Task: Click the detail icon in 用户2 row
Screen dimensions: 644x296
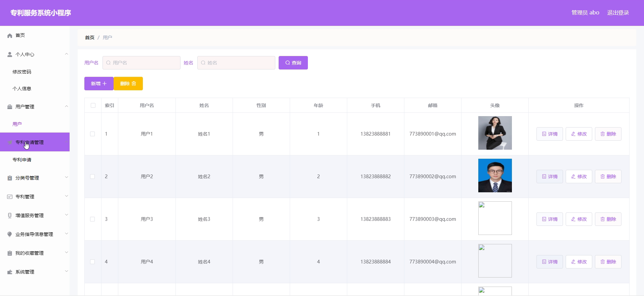Action: [544, 177]
